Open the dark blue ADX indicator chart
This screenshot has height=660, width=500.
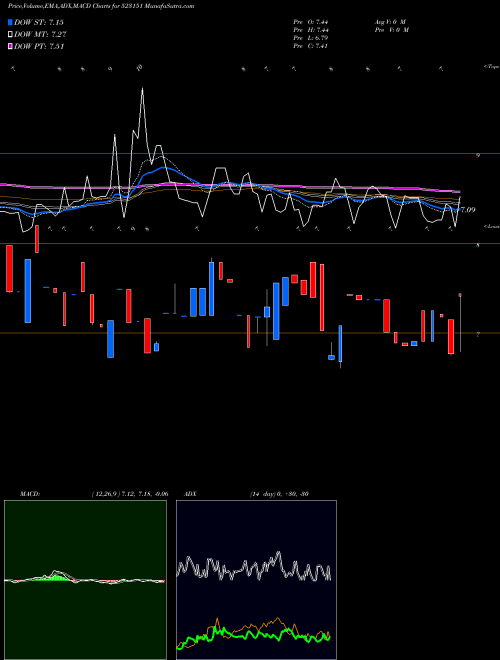256,580
